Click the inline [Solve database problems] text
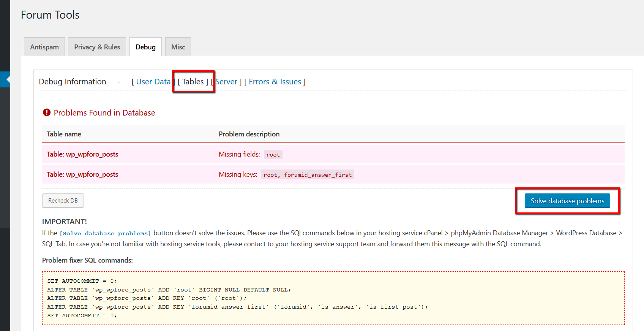Image resolution: width=644 pixels, height=331 pixels. click(105, 233)
